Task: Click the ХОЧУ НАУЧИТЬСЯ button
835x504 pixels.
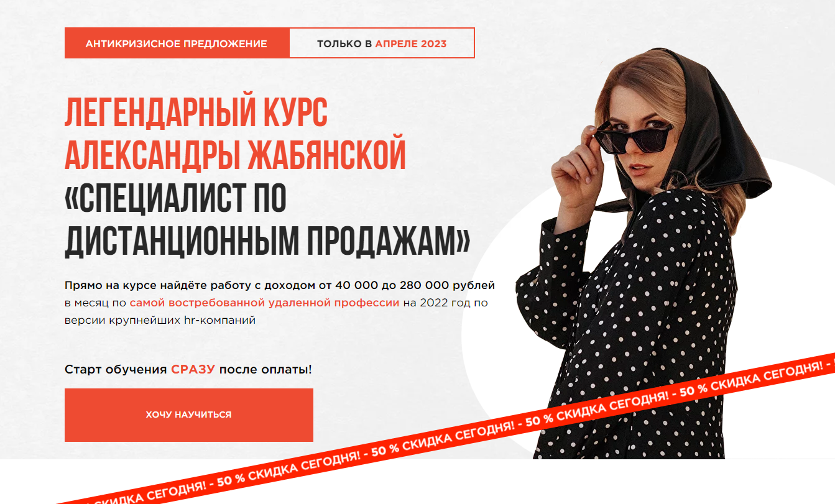Action: (x=189, y=415)
